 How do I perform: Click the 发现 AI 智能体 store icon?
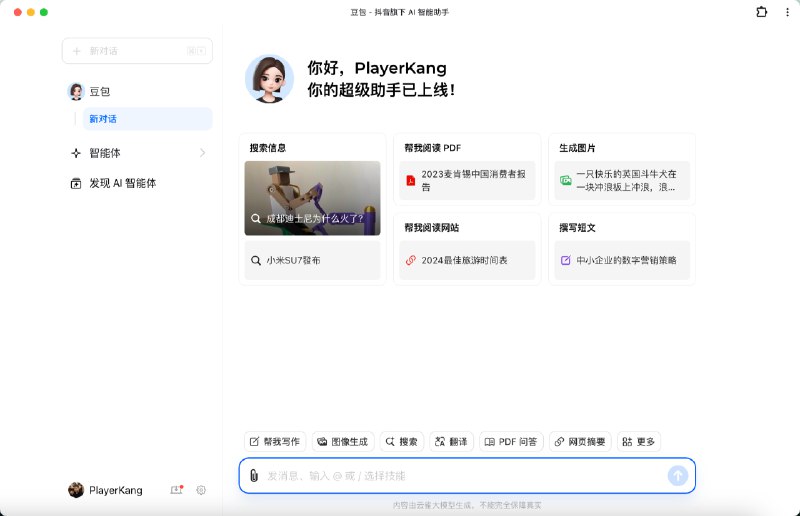(76, 183)
